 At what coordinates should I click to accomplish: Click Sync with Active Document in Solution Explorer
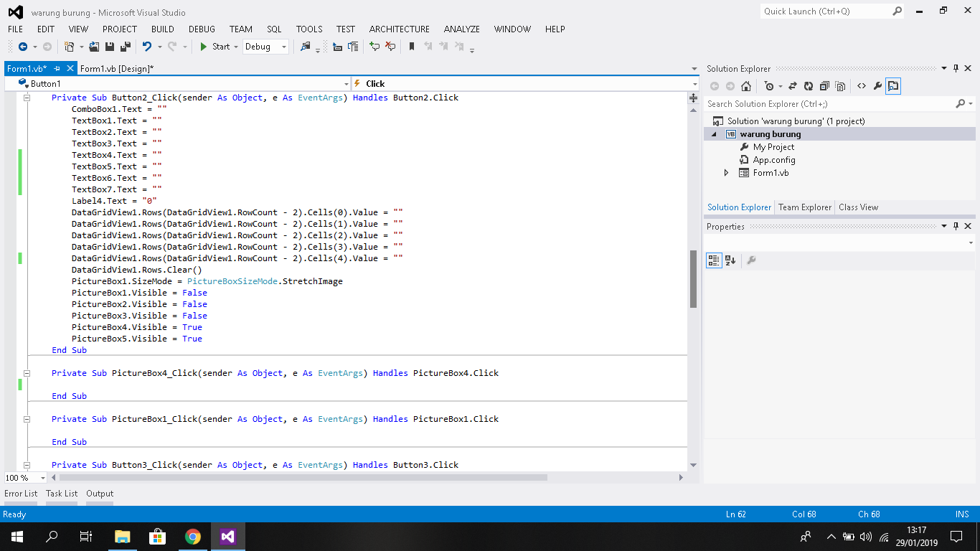point(792,85)
